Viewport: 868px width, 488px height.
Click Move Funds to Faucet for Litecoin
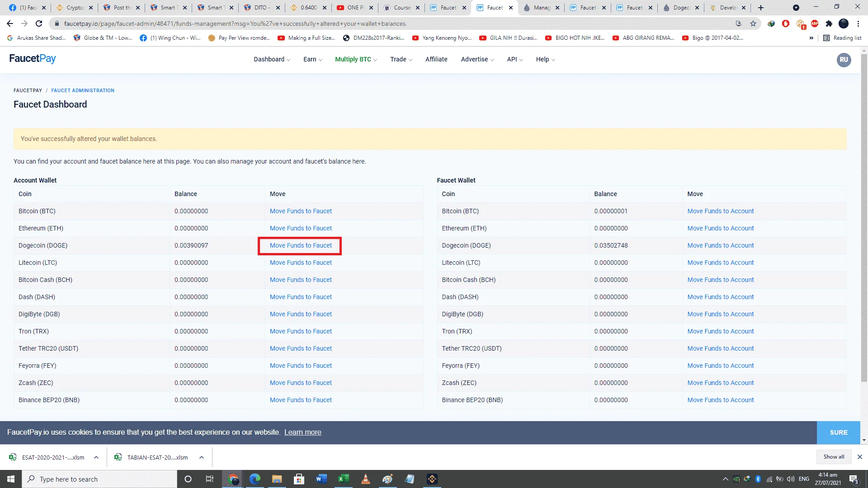coord(301,263)
